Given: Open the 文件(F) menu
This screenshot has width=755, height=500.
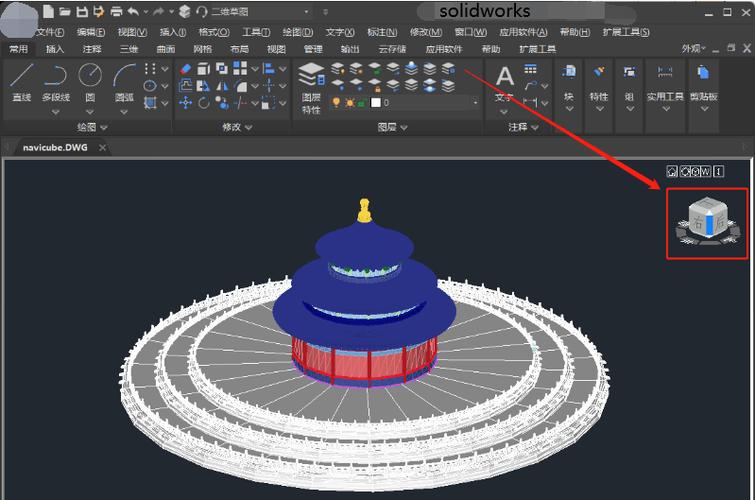Looking at the screenshot, I should click(50, 32).
